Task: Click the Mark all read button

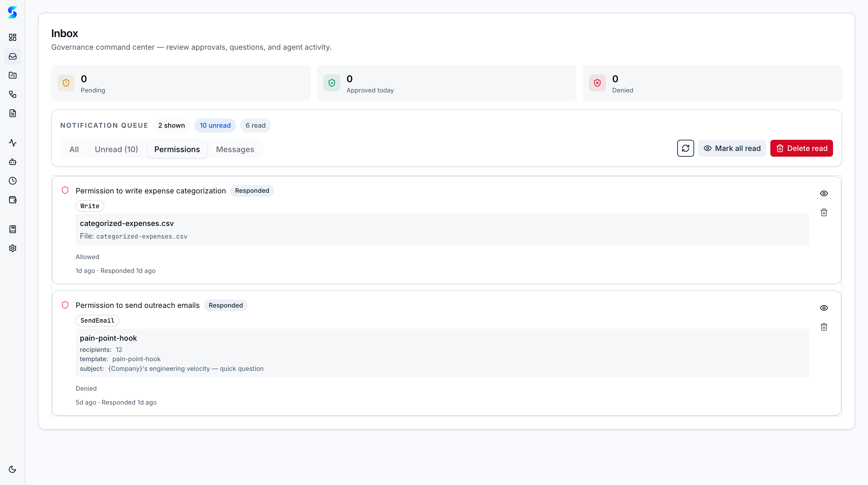Action: coord(732,148)
